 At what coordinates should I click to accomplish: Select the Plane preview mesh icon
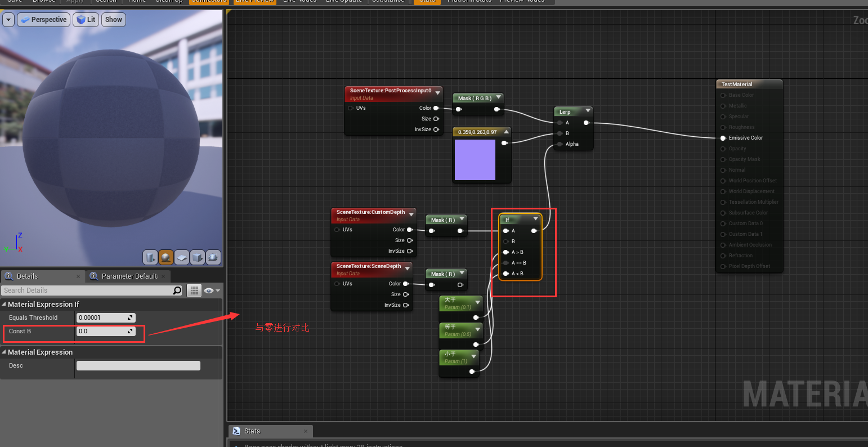point(182,257)
